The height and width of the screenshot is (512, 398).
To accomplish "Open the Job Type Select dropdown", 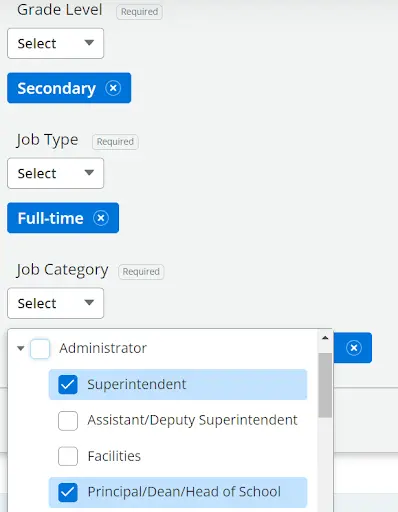I will tap(55, 173).
